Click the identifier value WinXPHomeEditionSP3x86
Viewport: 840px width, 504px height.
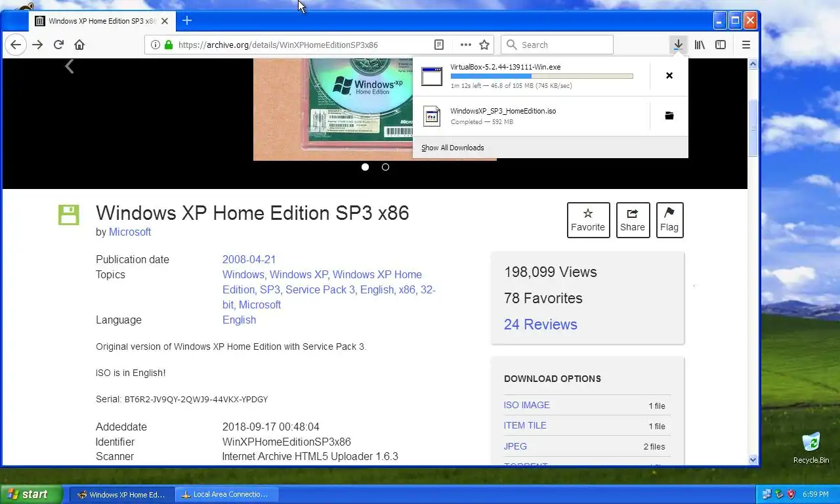coord(286,442)
